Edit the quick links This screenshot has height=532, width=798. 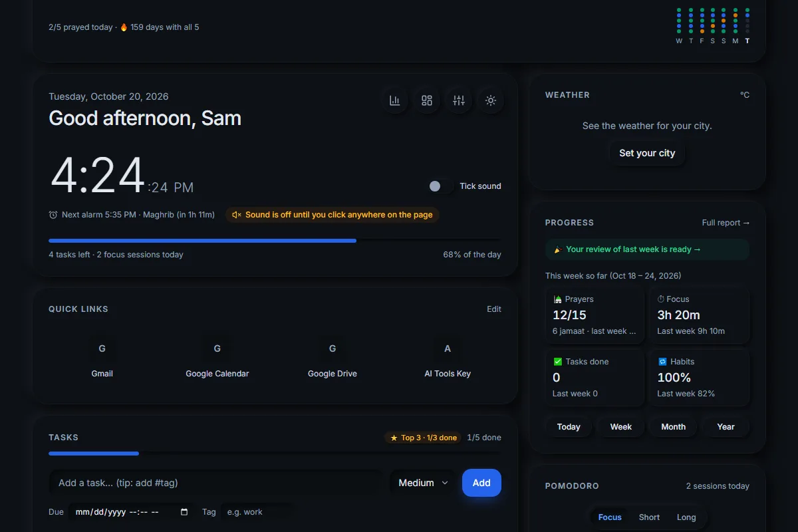[494, 309]
